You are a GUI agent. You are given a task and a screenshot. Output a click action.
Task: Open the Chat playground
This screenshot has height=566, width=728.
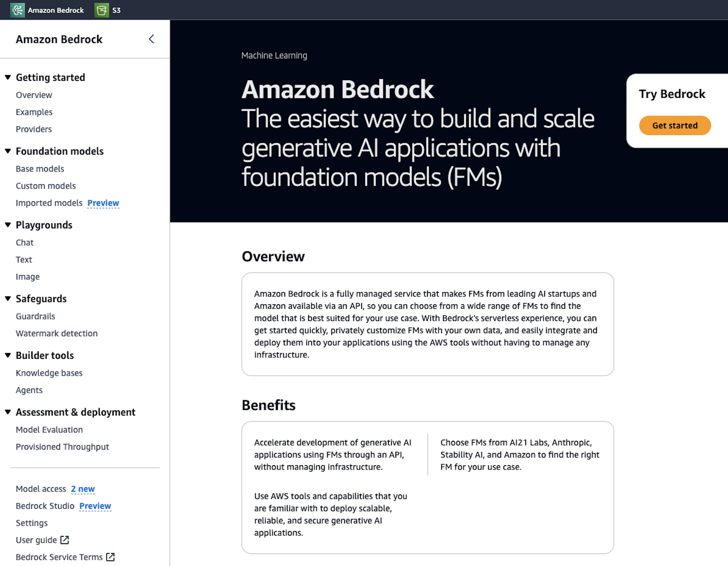[x=25, y=243]
